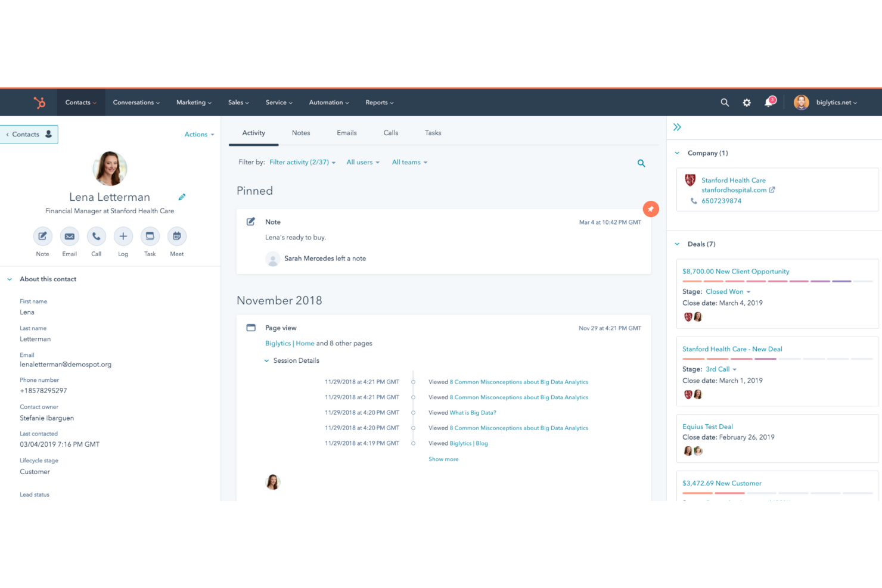Schedule a meeting with the Meet icon
Viewport: 882px width, 588px height.
[x=176, y=237]
